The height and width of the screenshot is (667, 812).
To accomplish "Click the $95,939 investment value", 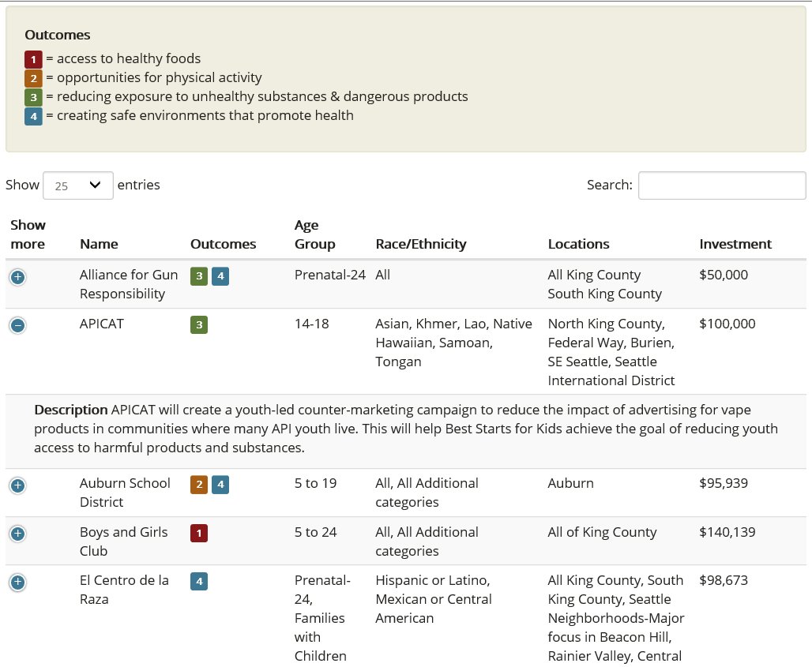I will 724,483.
